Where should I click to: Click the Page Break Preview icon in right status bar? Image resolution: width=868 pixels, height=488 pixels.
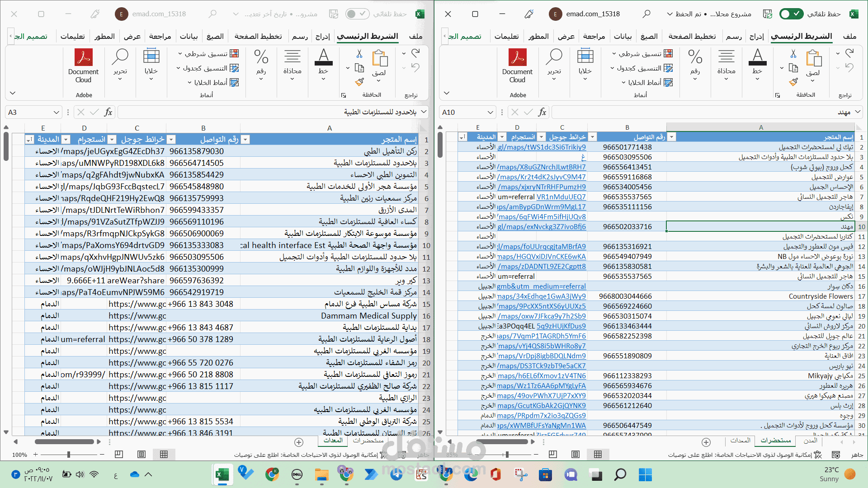552,454
